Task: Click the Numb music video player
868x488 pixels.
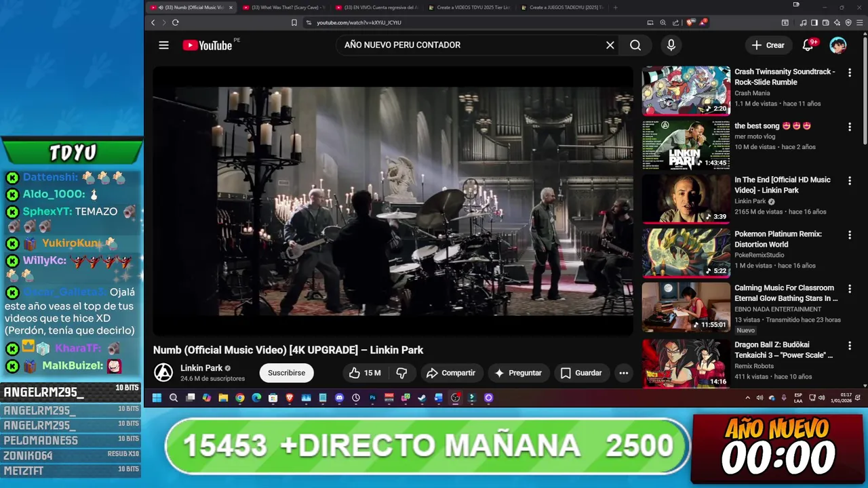Action: coord(393,200)
